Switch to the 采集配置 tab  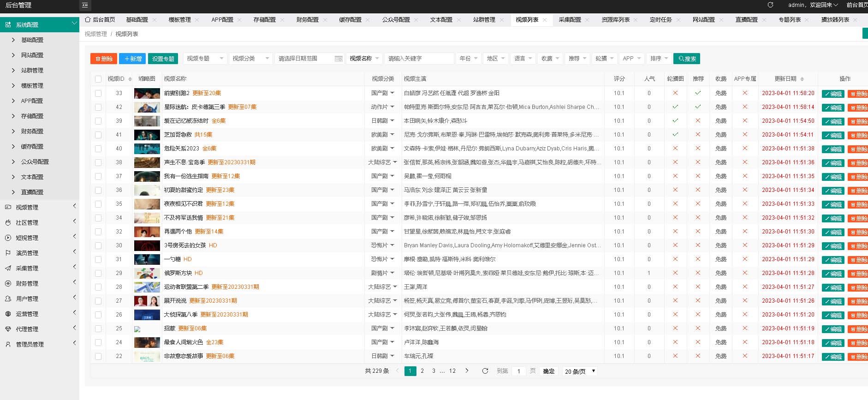click(x=570, y=20)
